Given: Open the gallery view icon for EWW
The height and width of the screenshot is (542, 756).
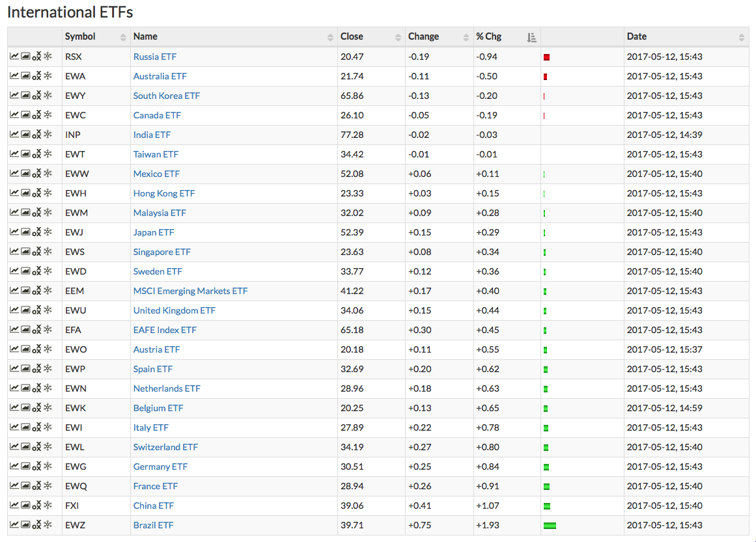Looking at the screenshot, I should [x=25, y=174].
